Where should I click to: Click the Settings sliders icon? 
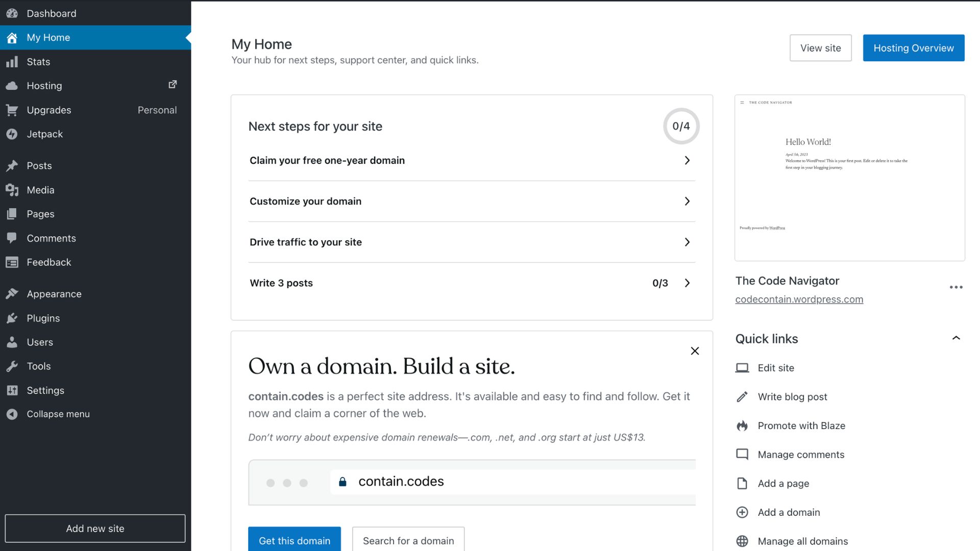(12, 390)
